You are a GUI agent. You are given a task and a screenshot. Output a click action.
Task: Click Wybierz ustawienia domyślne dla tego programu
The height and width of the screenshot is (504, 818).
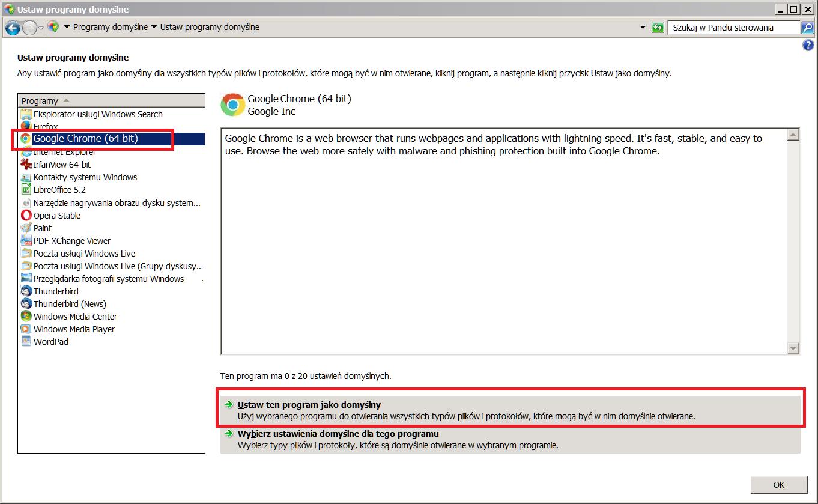338,434
